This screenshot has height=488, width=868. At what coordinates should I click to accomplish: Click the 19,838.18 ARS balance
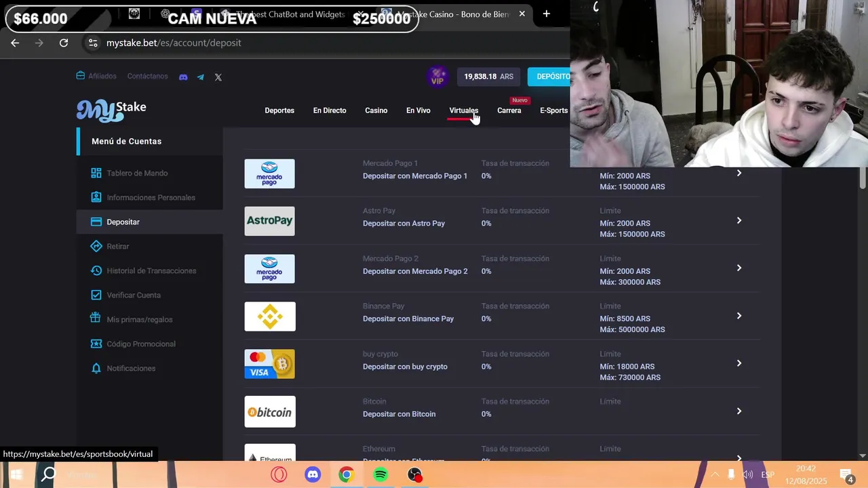(489, 77)
